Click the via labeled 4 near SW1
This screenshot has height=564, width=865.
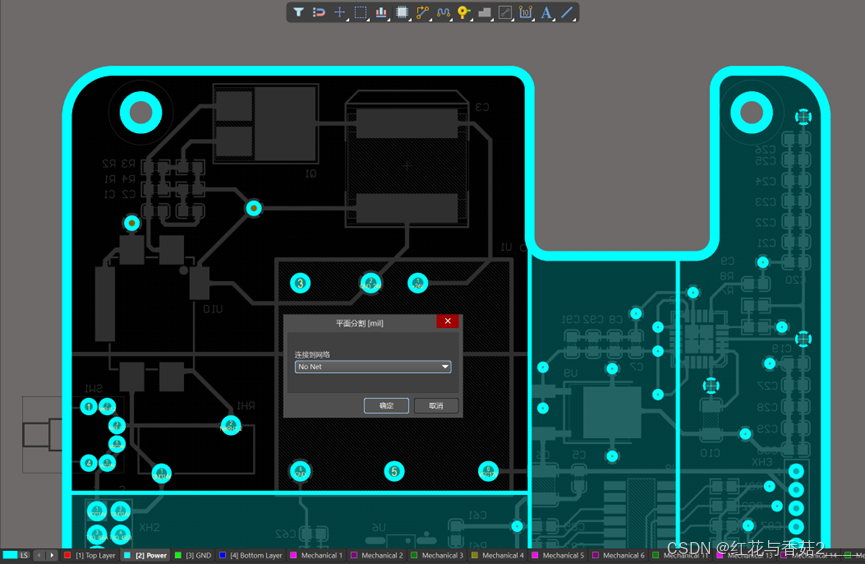pyautogui.click(x=89, y=462)
